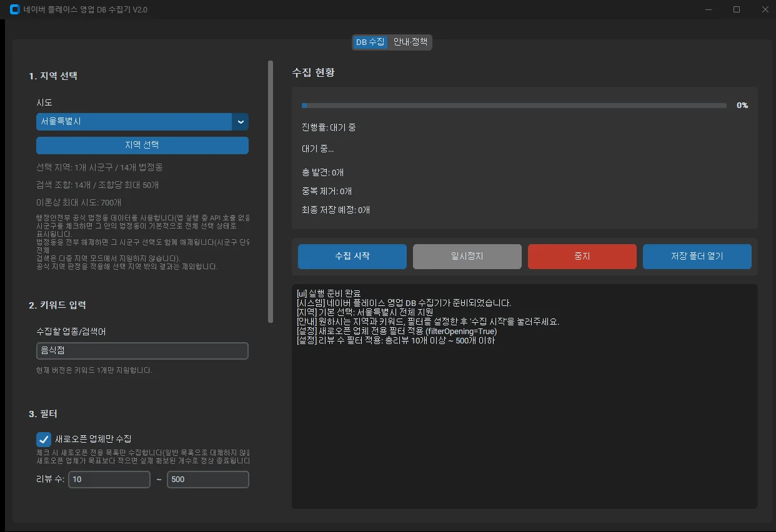This screenshot has width=776, height=532.
Task: Click the 일시정지 pause button
Action: (467, 257)
